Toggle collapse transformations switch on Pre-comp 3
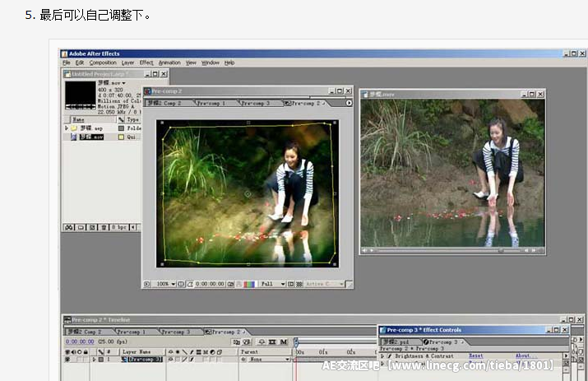The image size is (588, 381). coord(178,360)
